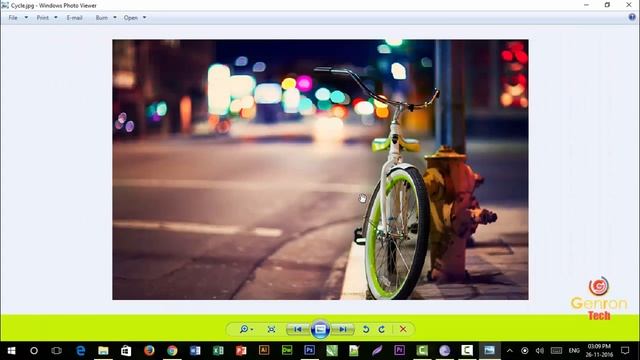Open Windows Store from taskbar
Image resolution: width=640 pixels, height=360 pixels.
click(126, 351)
